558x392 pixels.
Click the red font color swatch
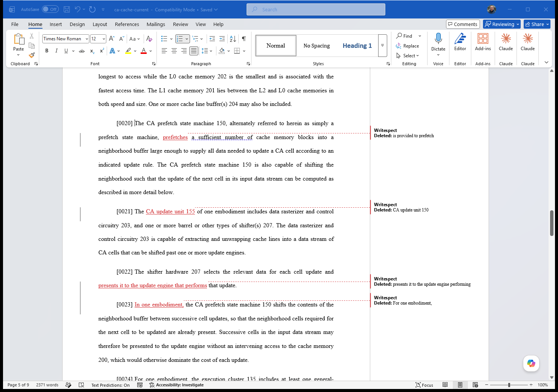pyautogui.click(x=144, y=51)
